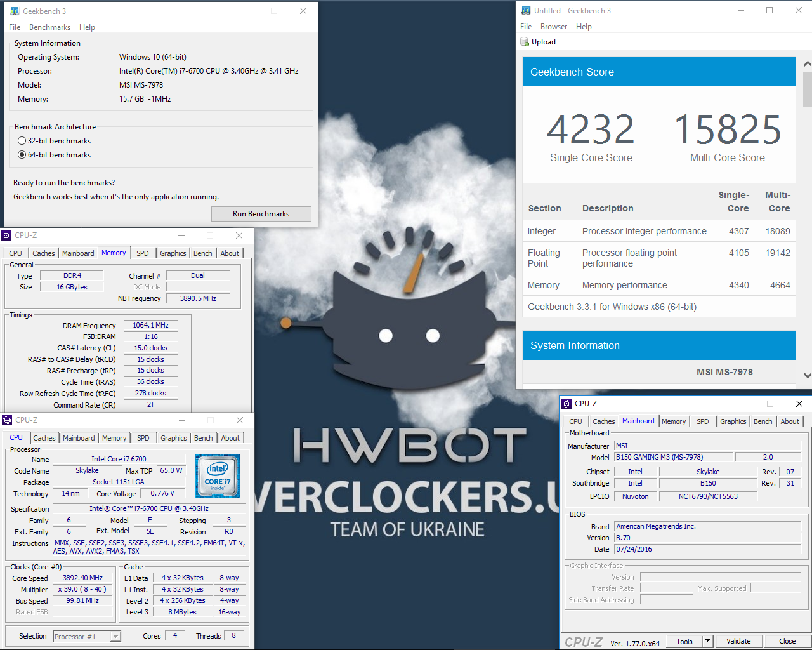
Task: Click the Core Speed 3892.40 MHz field
Action: (82, 578)
